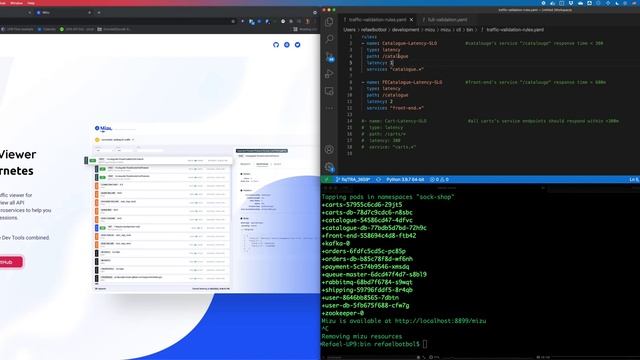Click terminal line Removing mizu resources
Viewport: 640px width, 360px height.
(x=362, y=337)
